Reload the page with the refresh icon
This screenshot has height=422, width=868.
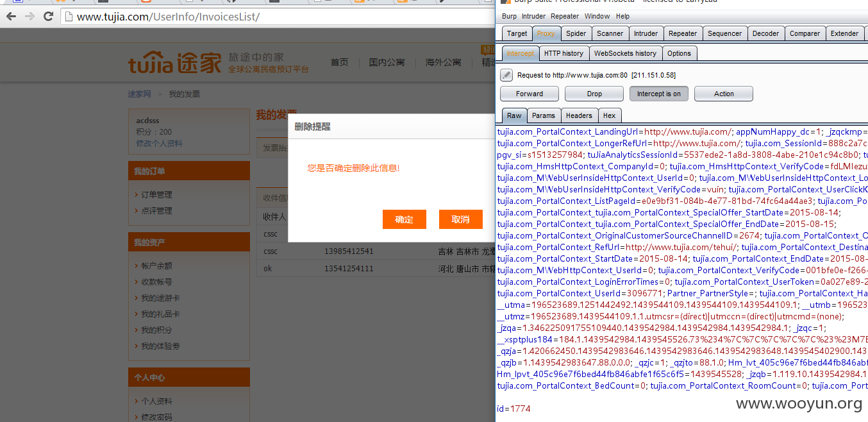coord(48,17)
